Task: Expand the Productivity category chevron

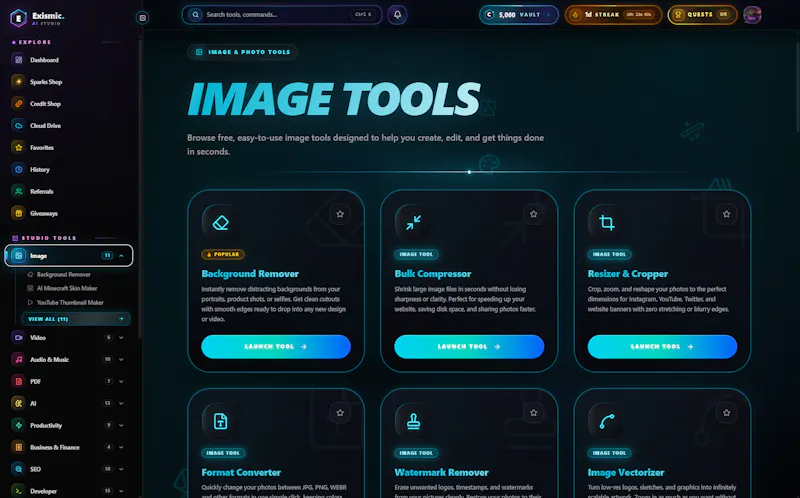Action: coord(121,425)
